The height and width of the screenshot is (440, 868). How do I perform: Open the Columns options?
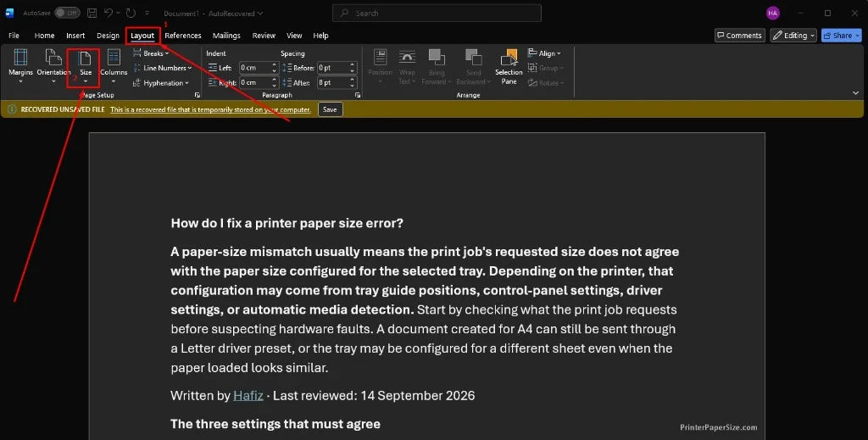(114, 66)
